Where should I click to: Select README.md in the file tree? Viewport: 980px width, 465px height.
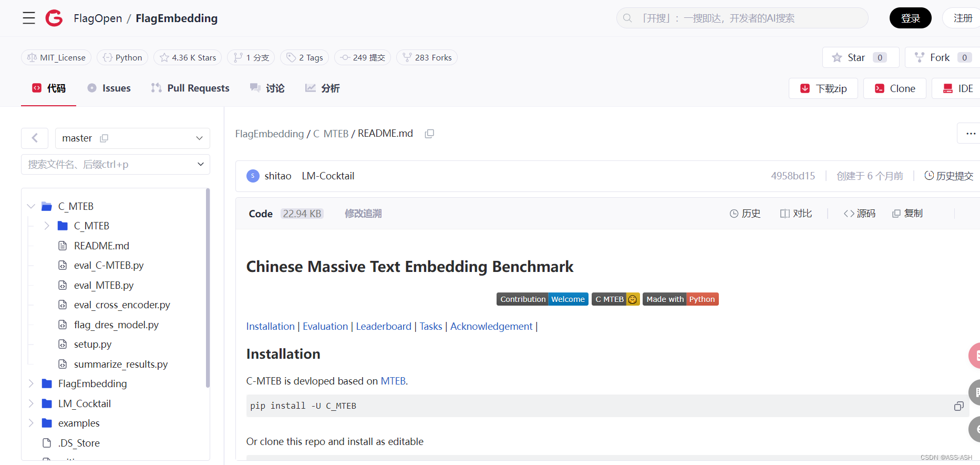coord(101,246)
